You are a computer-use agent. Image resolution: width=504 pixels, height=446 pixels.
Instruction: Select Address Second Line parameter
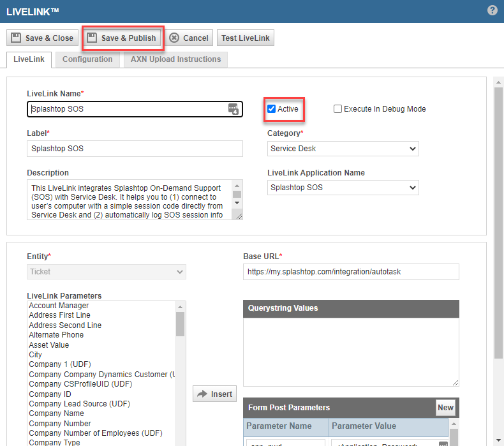point(65,325)
